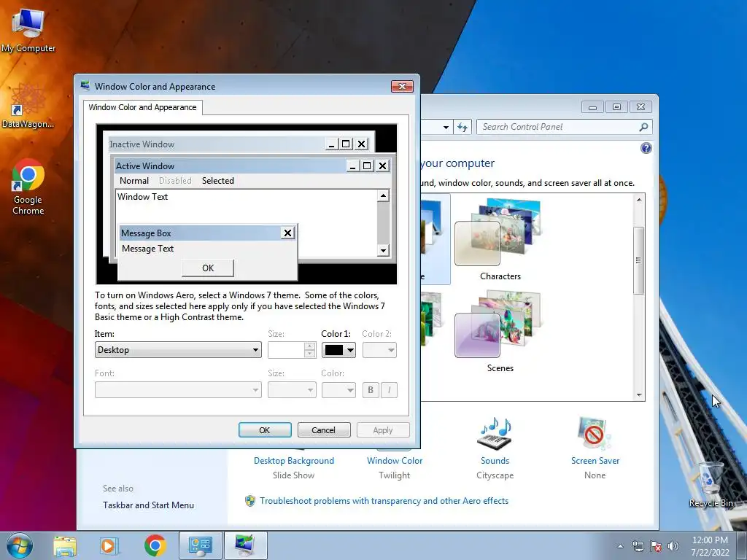Launch Google Chrome from desktop icon
Screen dimensions: 747x560
point(28,187)
